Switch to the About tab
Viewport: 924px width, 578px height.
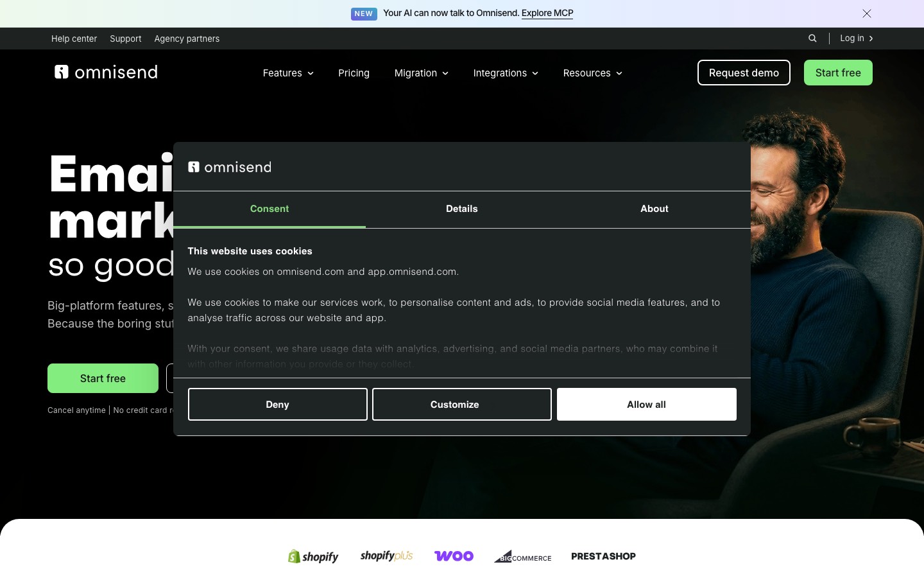654,209
